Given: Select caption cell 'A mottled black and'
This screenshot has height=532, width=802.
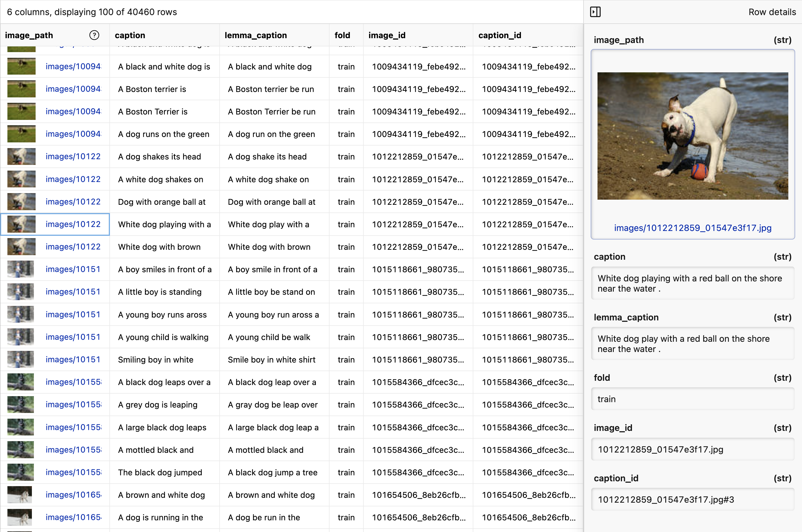Looking at the screenshot, I should 165,450.
